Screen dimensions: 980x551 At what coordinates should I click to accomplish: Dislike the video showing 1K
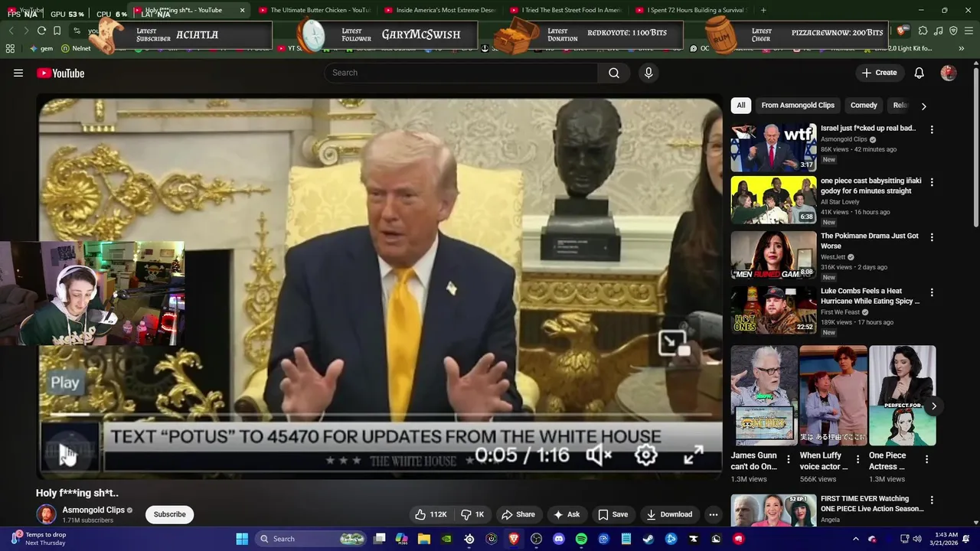[x=472, y=514]
